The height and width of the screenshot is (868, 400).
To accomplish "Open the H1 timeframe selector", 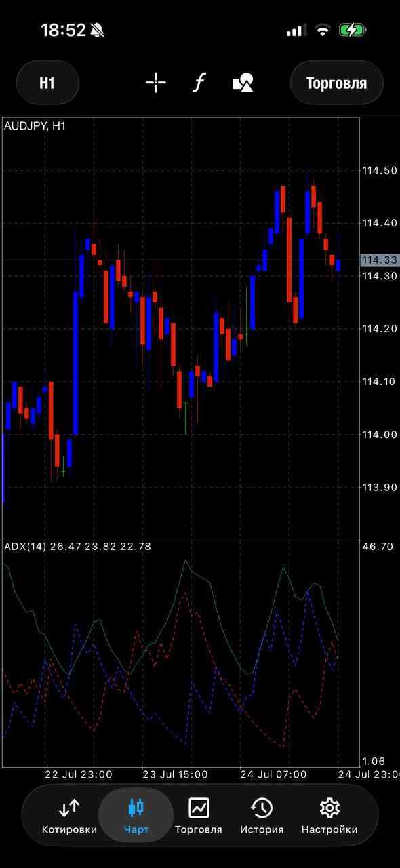I will point(47,83).
